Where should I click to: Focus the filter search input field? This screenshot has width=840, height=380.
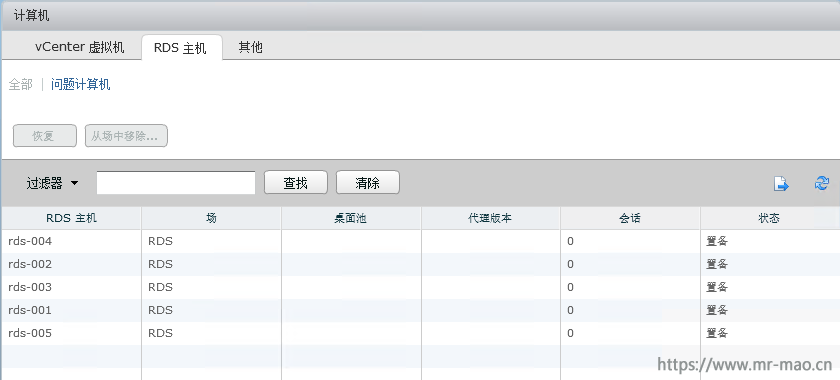176,183
